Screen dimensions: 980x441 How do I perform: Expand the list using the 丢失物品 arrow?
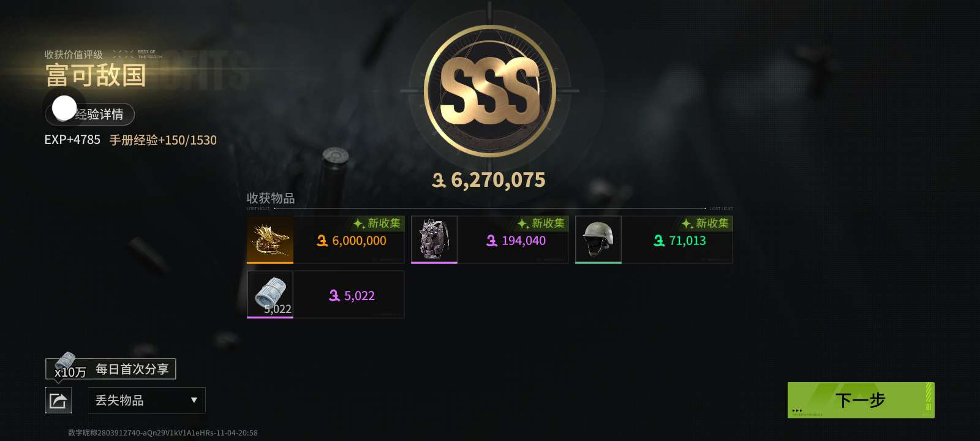(x=194, y=401)
